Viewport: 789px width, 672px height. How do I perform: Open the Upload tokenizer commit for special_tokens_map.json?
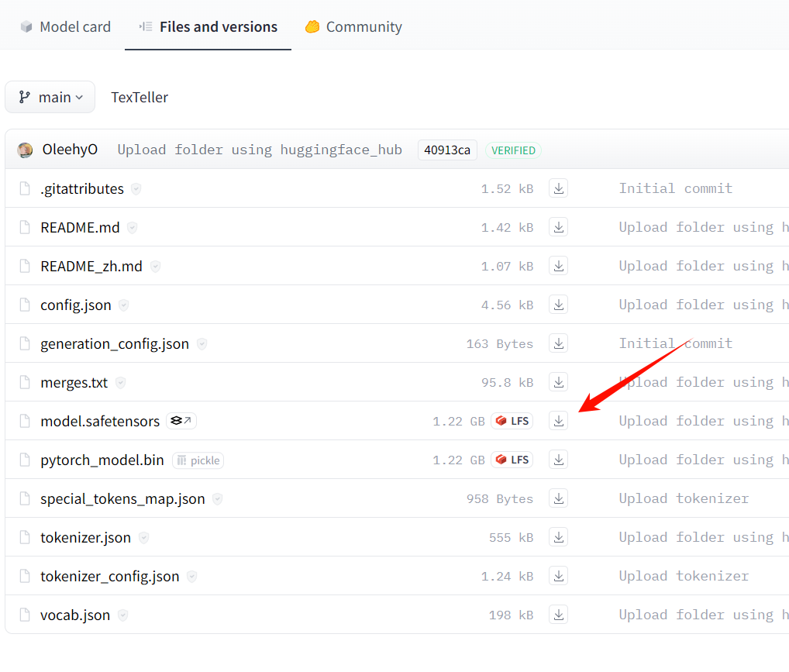coord(684,498)
